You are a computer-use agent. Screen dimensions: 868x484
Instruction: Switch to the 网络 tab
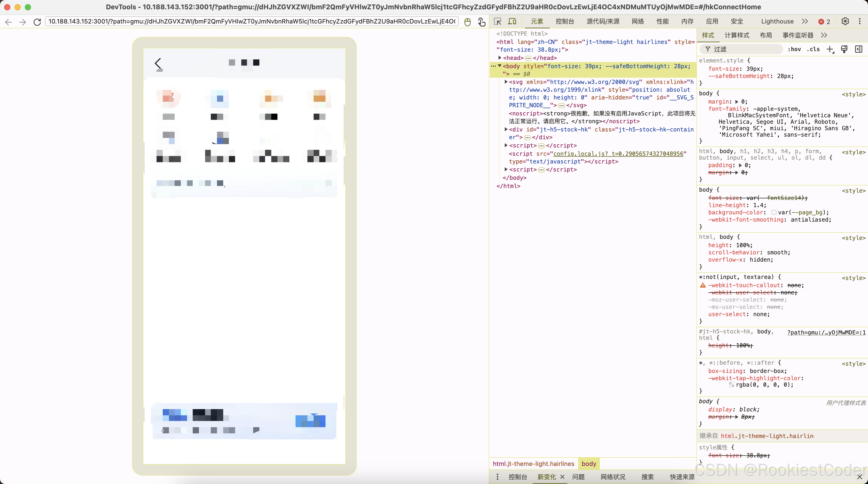[638, 21]
